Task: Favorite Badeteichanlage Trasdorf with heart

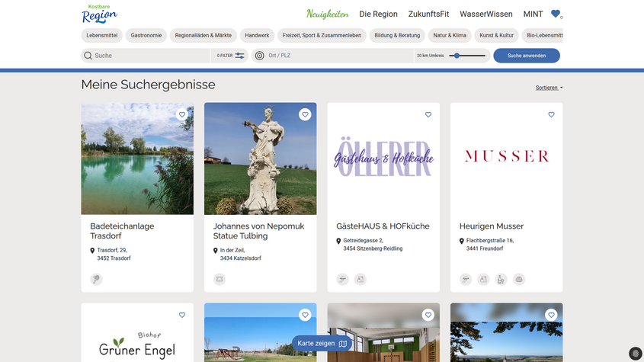Action: [182, 114]
